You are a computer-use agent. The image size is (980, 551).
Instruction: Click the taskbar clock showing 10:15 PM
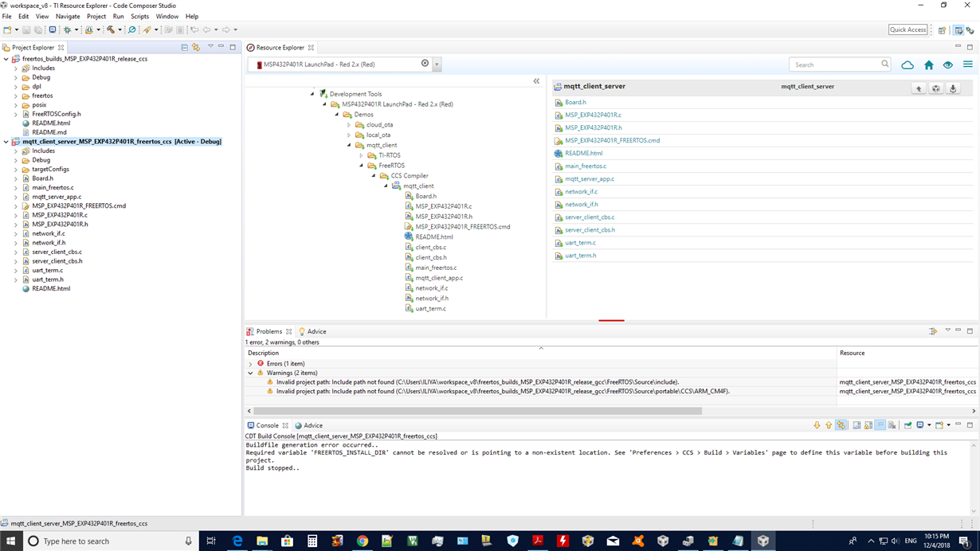pyautogui.click(x=937, y=541)
